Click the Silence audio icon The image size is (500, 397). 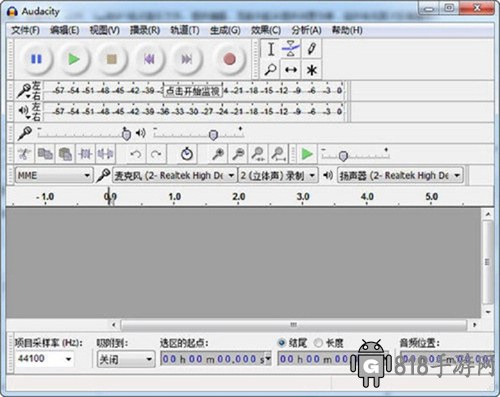coord(105,154)
